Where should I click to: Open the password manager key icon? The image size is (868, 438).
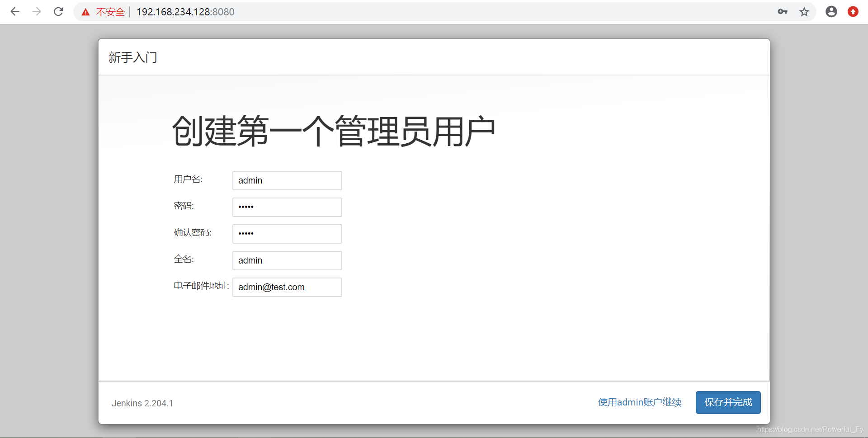pyautogui.click(x=783, y=12)
